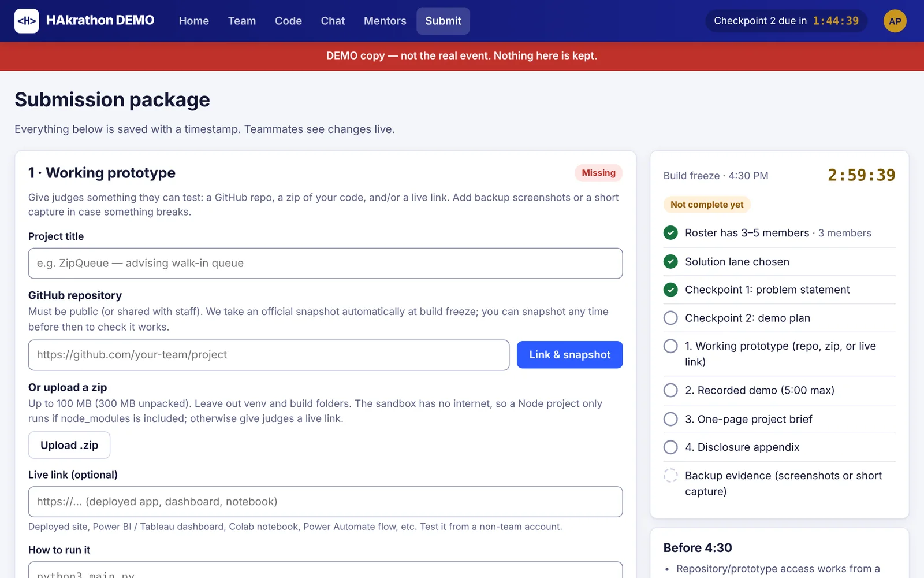Click the Build freeze · 4:30 PM label
924x578 pixels.
click(716, 176)
